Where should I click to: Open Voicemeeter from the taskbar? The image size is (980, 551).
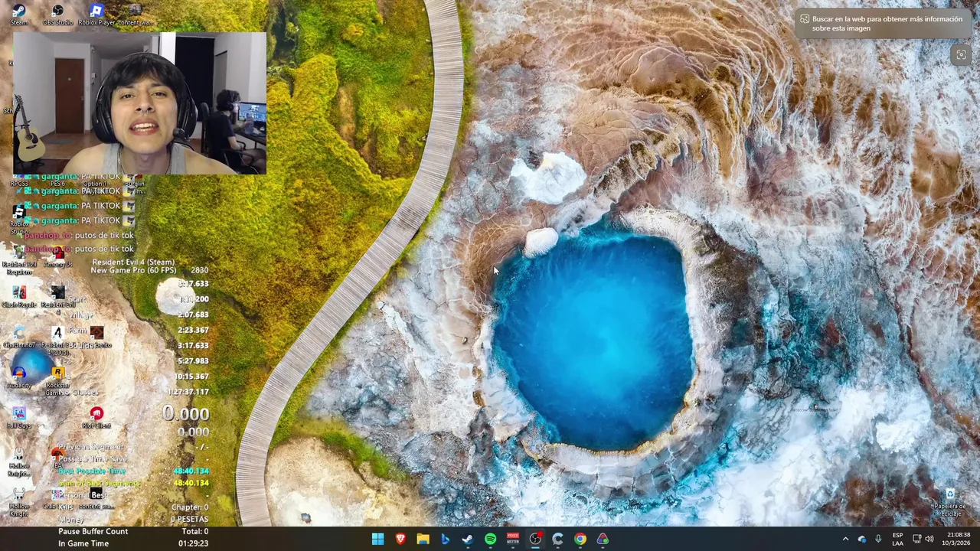(513, 539)
